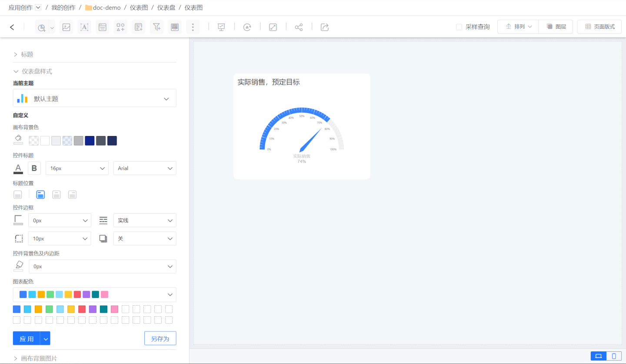
Task: Click the fullscreen expand icon
Action: click(273, 27)
